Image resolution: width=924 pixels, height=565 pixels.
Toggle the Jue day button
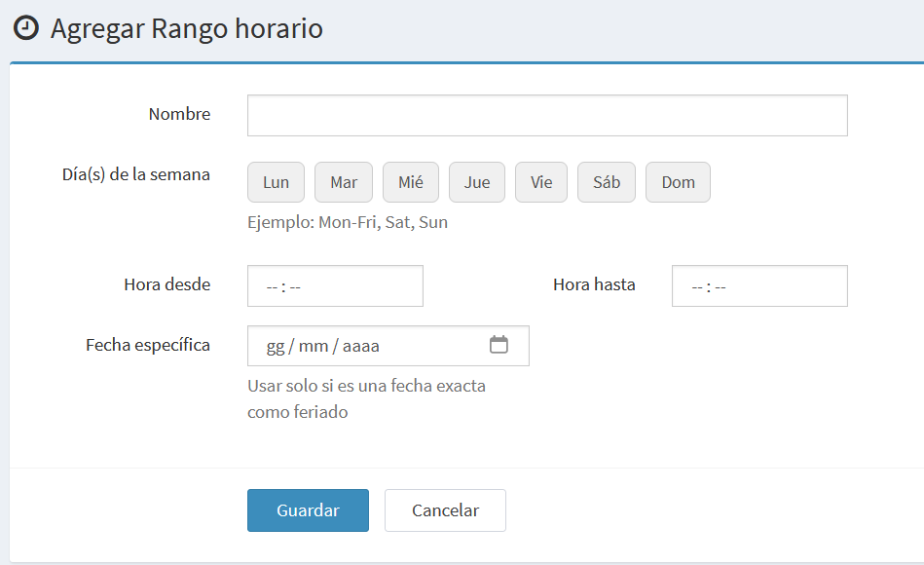[477, 182]
